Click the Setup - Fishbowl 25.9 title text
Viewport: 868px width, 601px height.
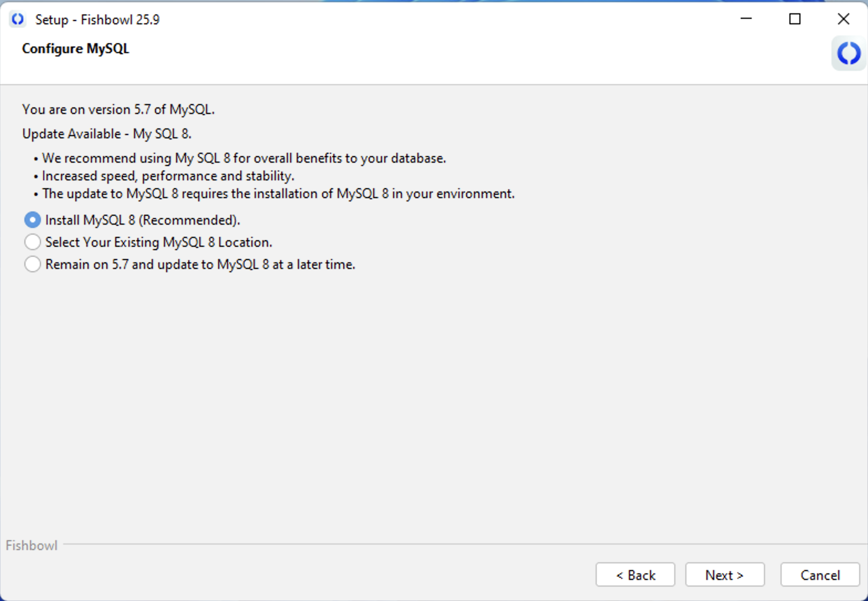click(97, 19)
